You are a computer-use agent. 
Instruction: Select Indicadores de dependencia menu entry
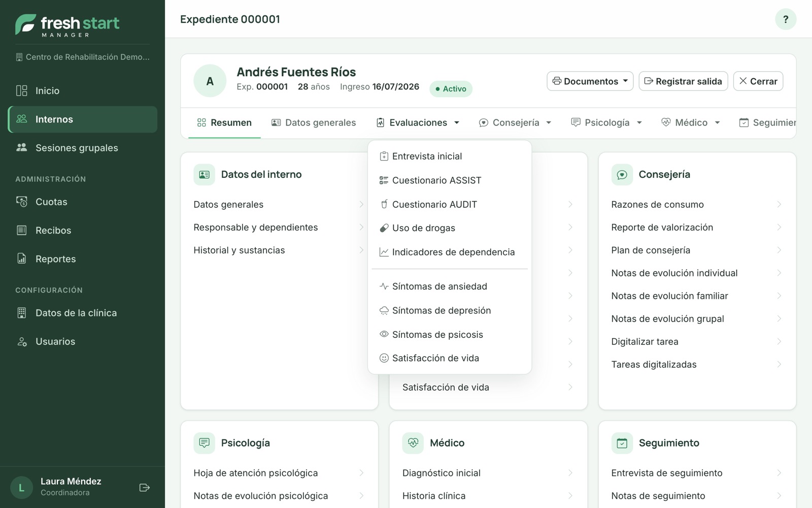click(450, 252)
